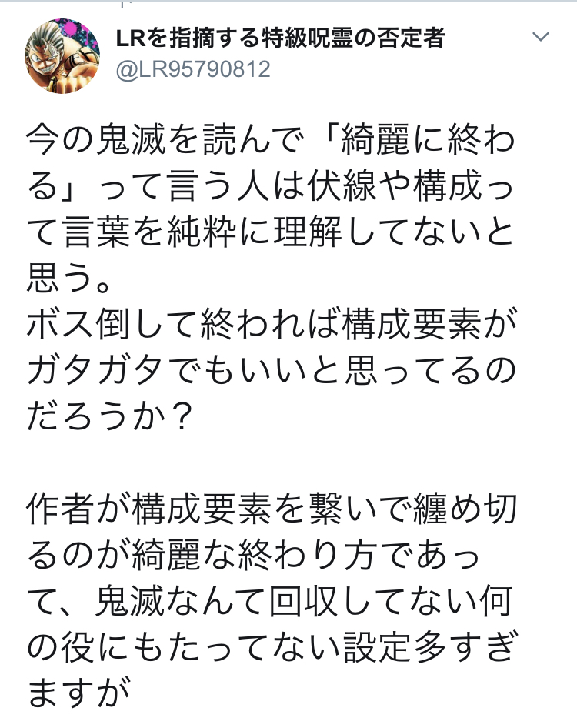
Task: Click the line の役にもたってない設定多すぎ
Action: point(272,646)
